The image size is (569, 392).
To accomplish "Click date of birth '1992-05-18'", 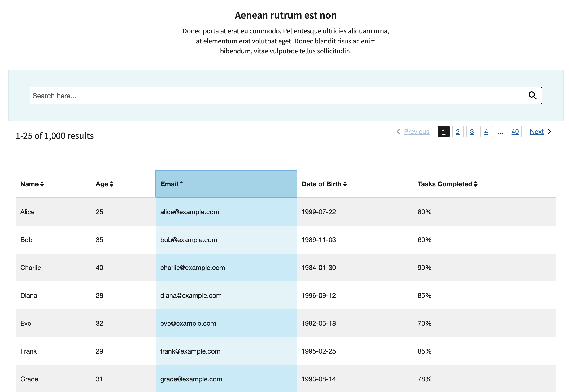I will tap(319, 323).
